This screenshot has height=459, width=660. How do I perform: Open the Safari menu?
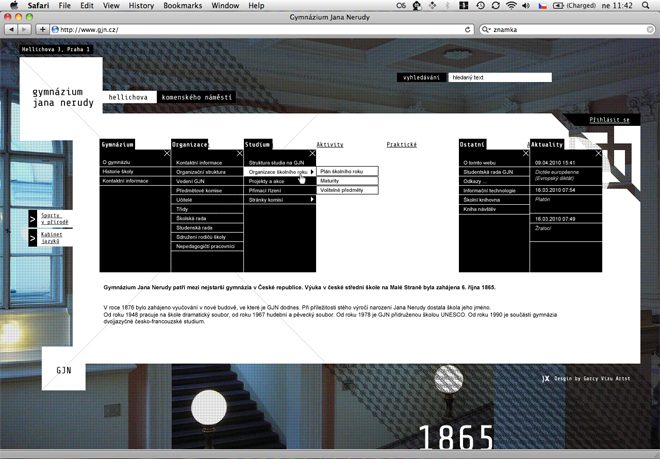[x=38, y=5]
